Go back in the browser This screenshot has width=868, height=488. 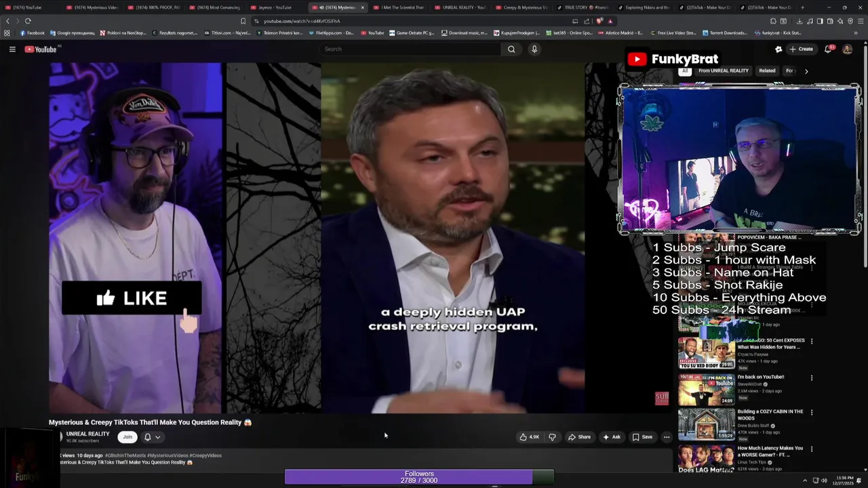pyautogui.click(x=8, y=21)
